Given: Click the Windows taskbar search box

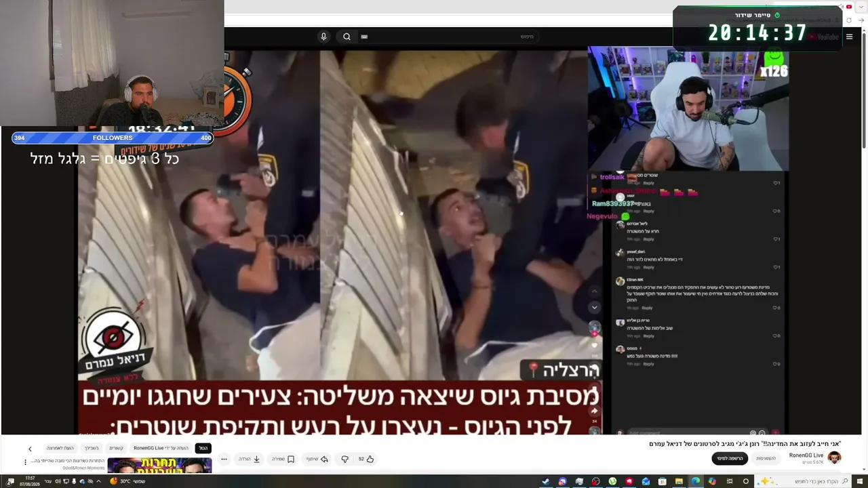Looking at the screenshot, I should click(802, 481).
